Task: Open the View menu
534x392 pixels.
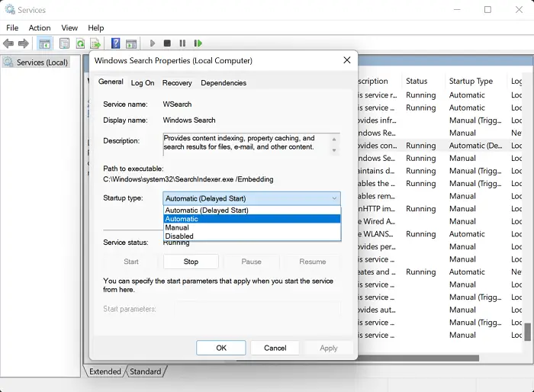Action: click(x=69, y=28)
